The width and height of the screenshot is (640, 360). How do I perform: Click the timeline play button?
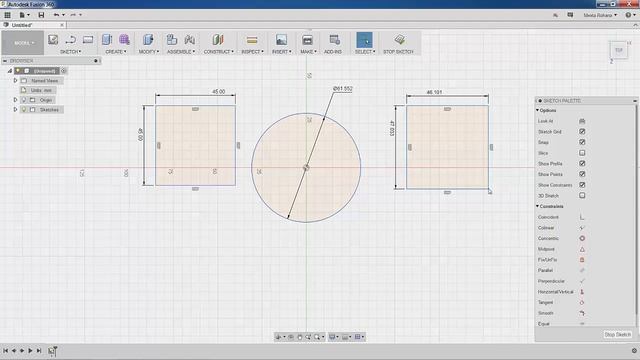tap(30, 351)
